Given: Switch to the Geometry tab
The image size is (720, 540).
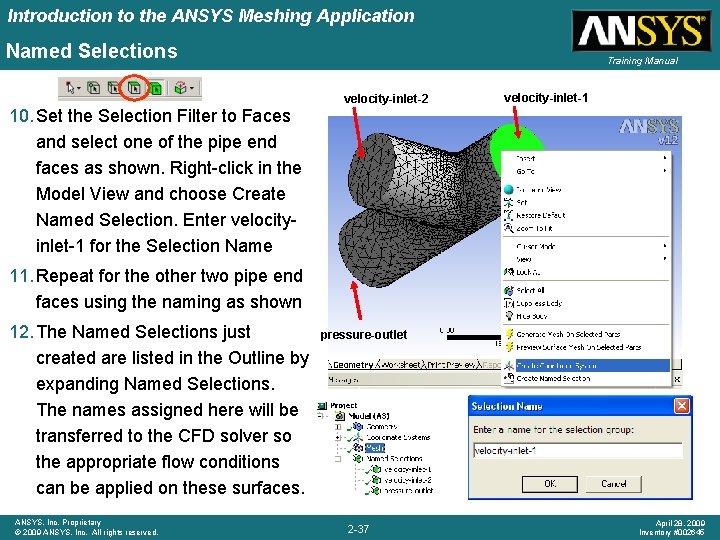Looking at the screenshot, I should click(352, 365).
